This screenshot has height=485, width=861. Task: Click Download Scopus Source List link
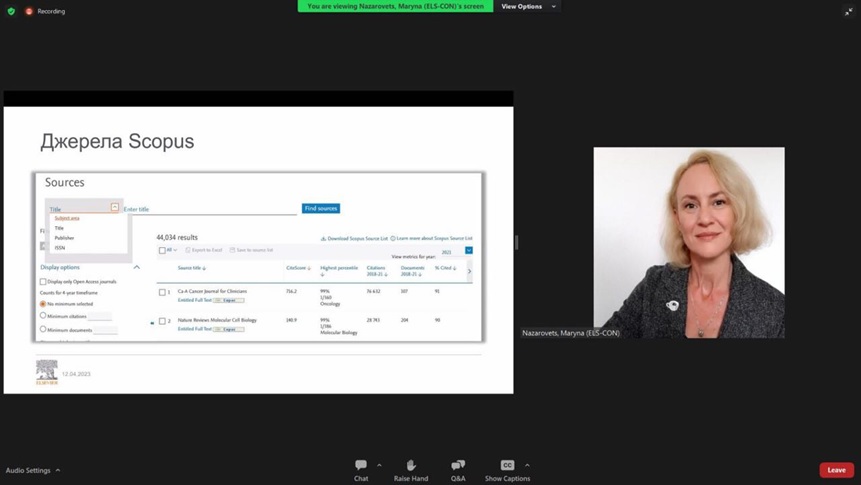(357, 238)
